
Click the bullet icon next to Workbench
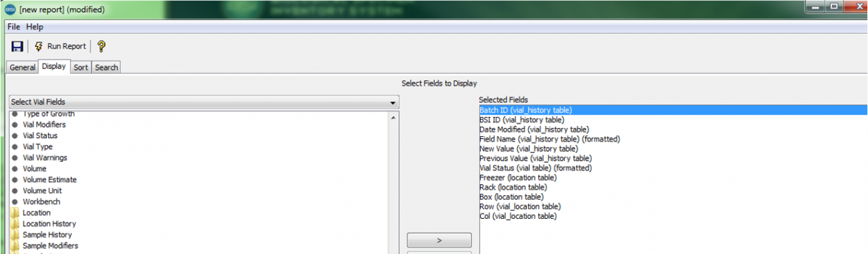14,202
